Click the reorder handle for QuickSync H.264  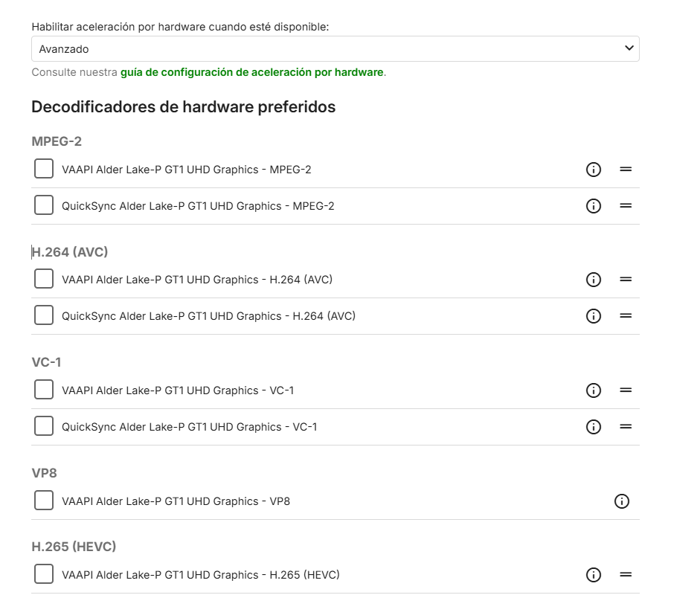coord(626,315)
